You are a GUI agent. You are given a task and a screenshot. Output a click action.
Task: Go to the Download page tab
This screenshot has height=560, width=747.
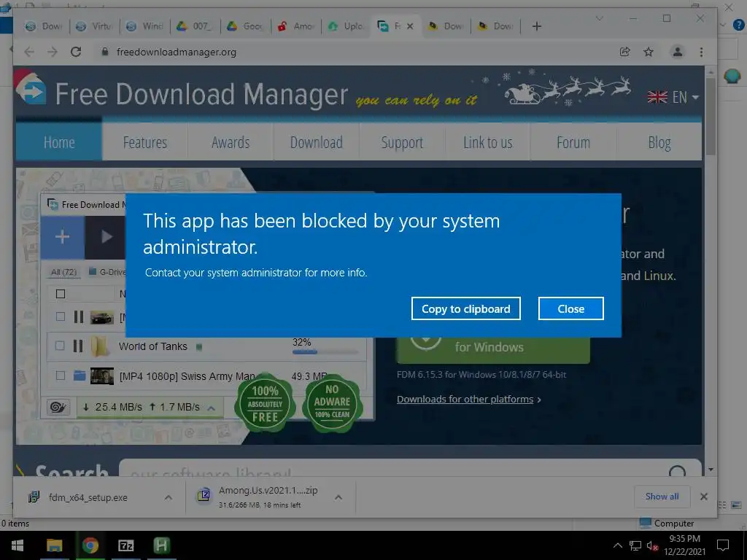pos(317,142)
